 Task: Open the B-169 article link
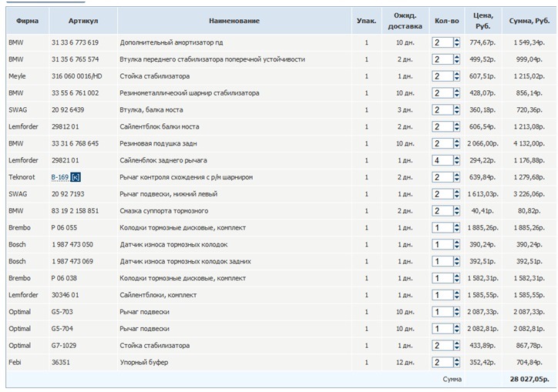click(59, 177)
